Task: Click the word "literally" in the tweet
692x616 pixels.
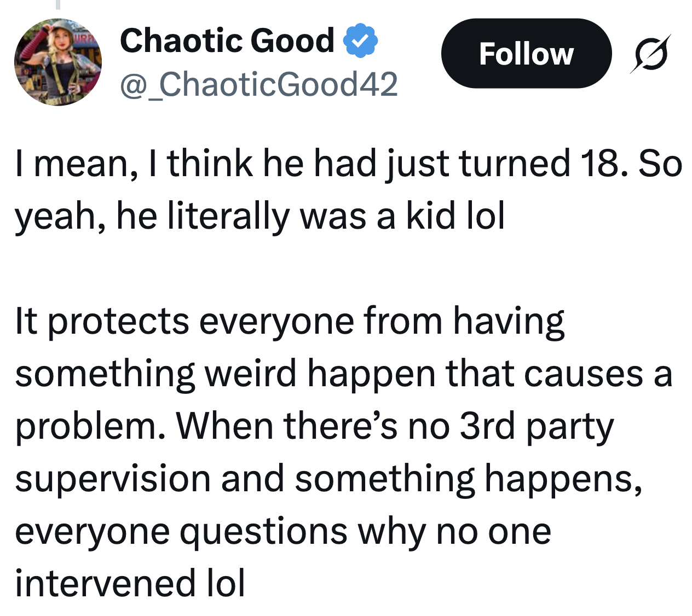Action: click(x=228, y=217)
